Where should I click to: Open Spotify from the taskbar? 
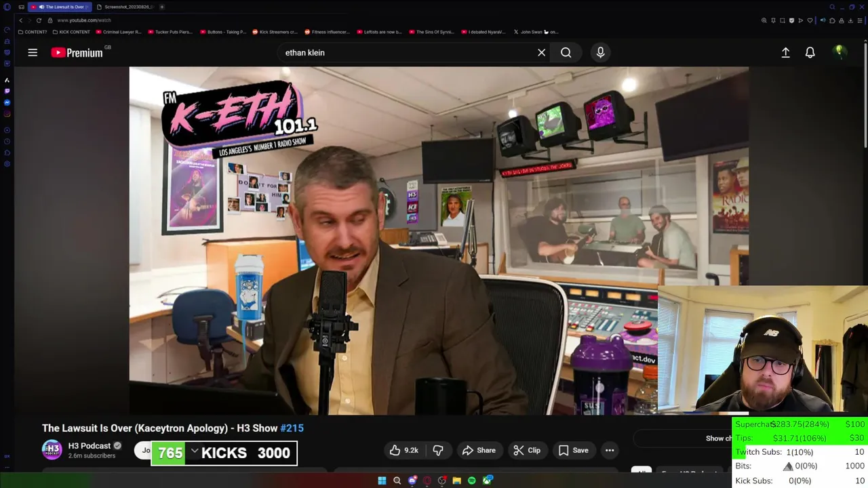coord(472,481)
